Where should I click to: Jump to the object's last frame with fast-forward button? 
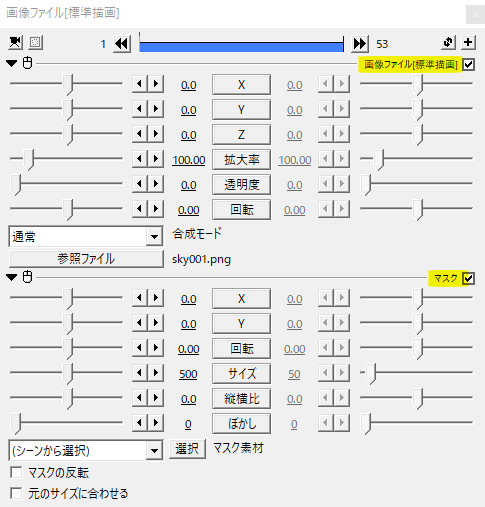coord(360,44)
